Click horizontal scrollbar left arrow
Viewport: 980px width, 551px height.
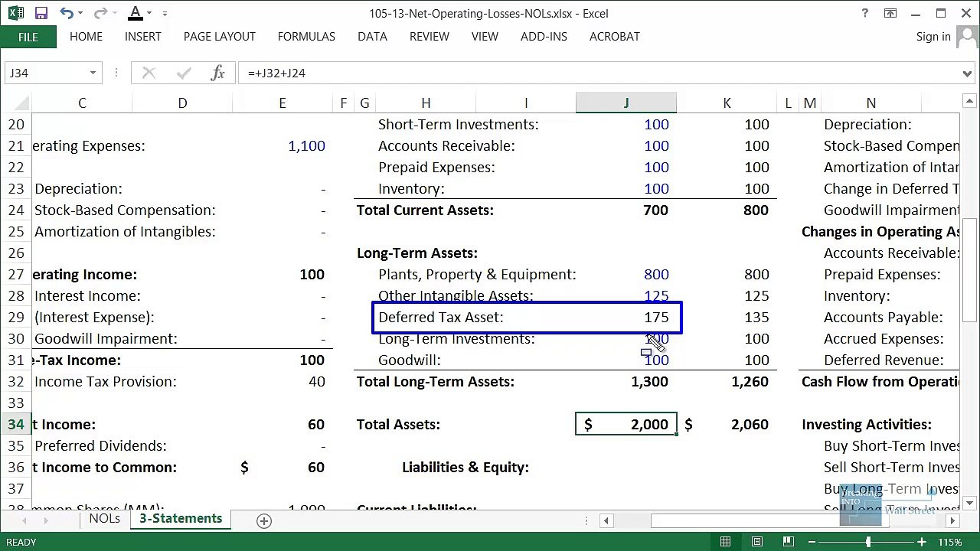606,520
